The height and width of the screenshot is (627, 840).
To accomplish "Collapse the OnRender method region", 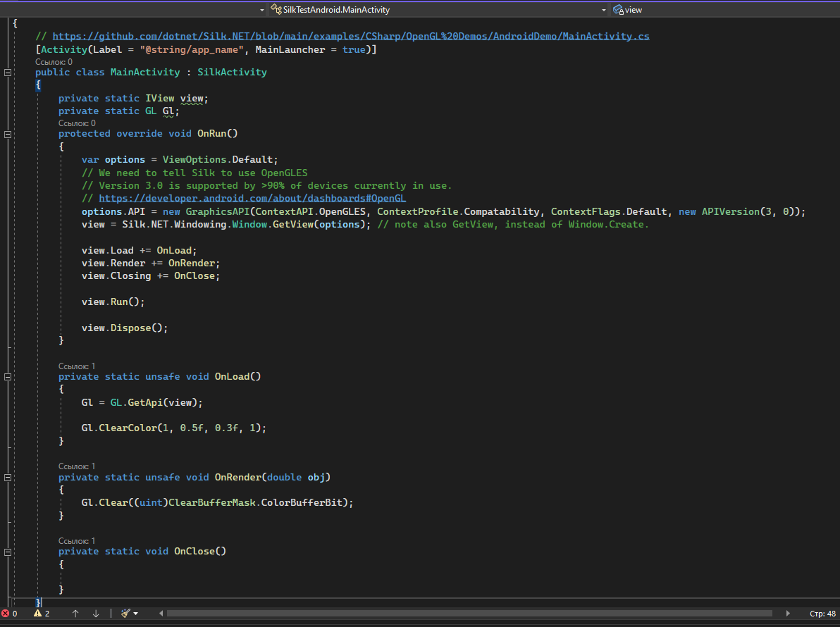I will (7, 477).
